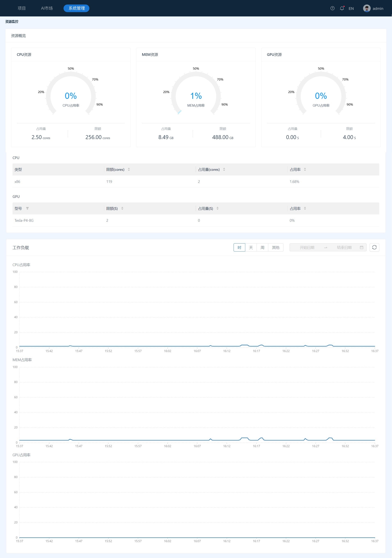Open the notifications bell icon
Screen dimensions: 392x558
coord(342,8)
